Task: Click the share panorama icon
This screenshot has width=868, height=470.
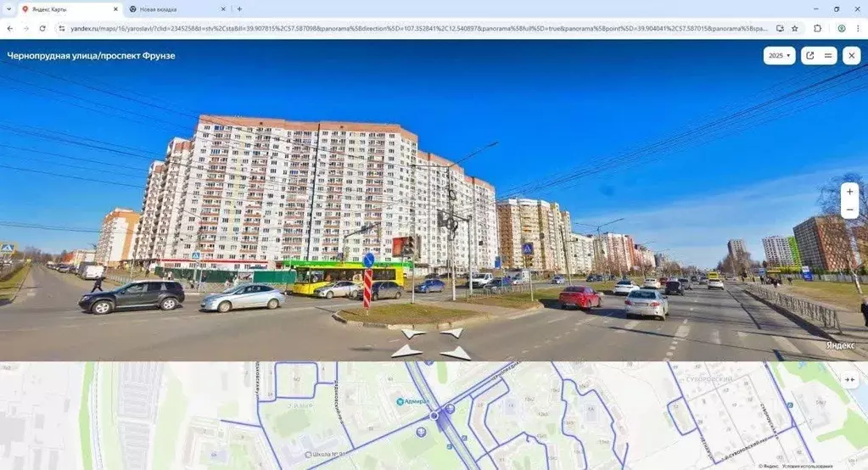Action: point(810,55)
